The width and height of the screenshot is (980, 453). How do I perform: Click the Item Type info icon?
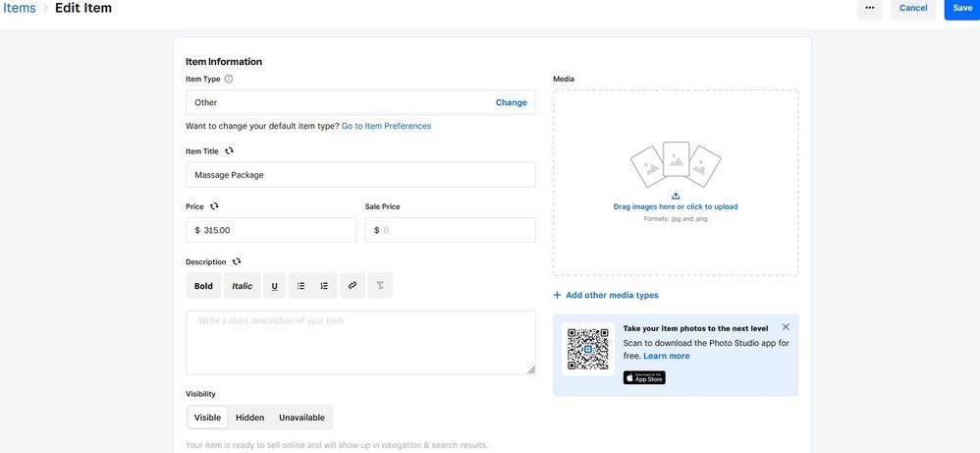click(229, 80)
